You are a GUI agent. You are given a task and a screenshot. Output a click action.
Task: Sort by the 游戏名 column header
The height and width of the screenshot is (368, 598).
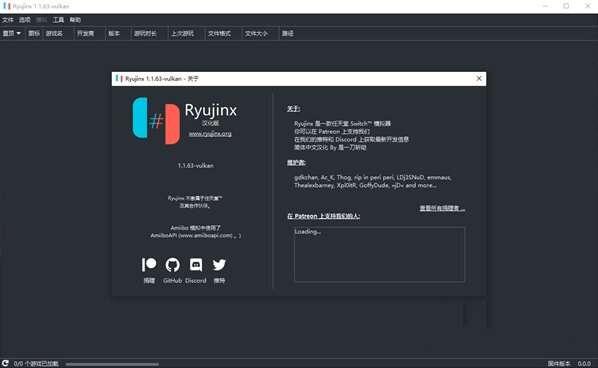pyautogui.click(x=54, y=34)
